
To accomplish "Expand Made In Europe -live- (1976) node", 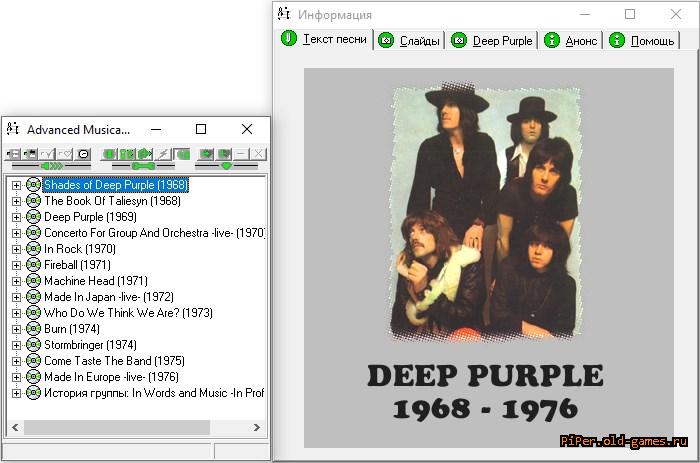I will (16, 377).
